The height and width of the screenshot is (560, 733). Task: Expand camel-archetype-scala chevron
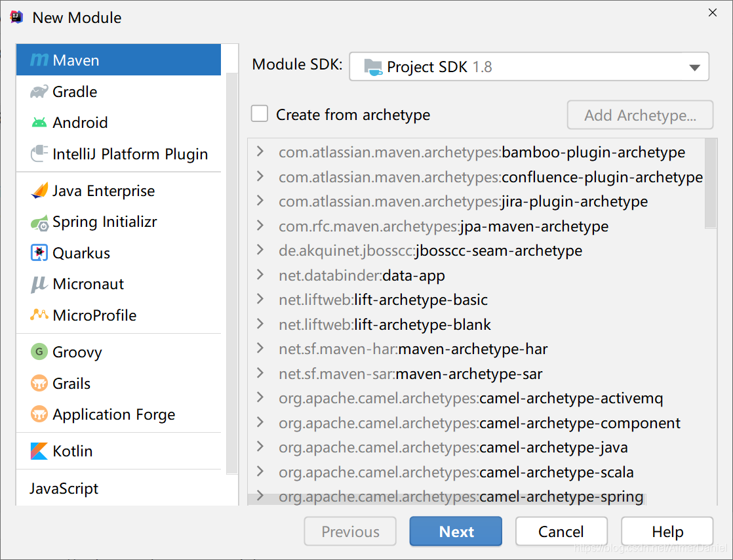(x=260, y=471)
